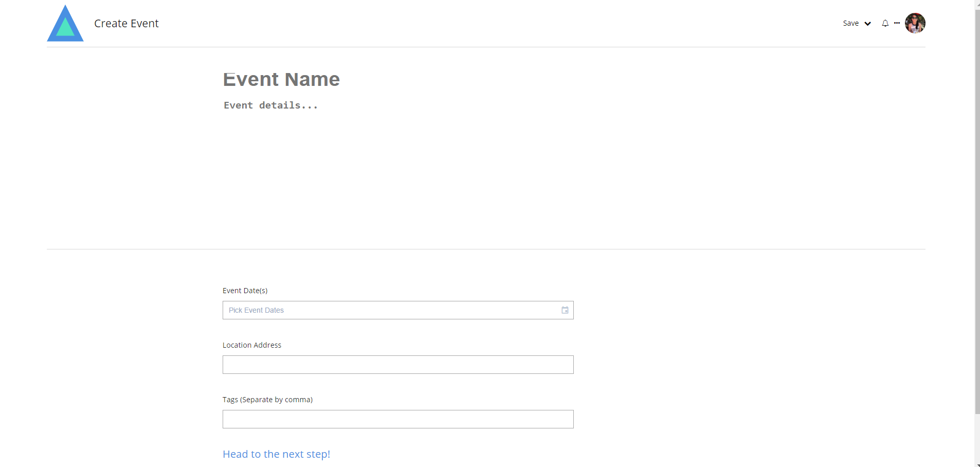Screen dimensions: 980x467
Task: Open the notifications bell
Action: click(x=885, y=23)
